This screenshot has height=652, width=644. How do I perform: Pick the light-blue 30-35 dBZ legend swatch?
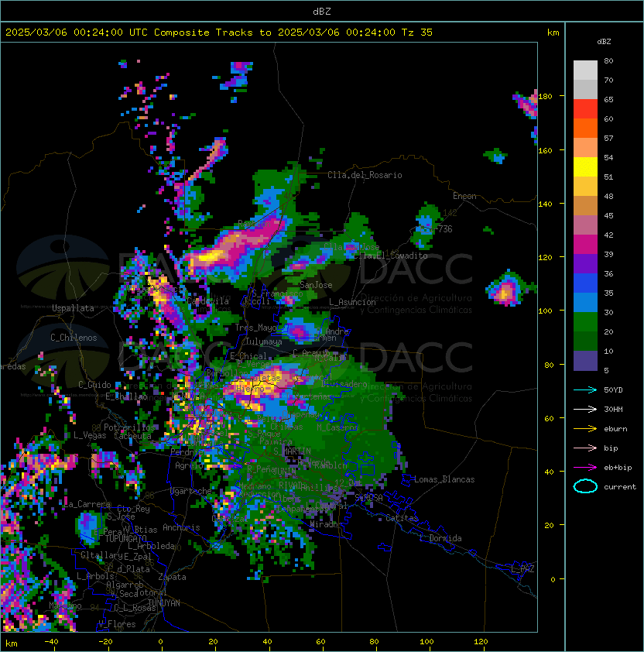click(x=585, y=303)
